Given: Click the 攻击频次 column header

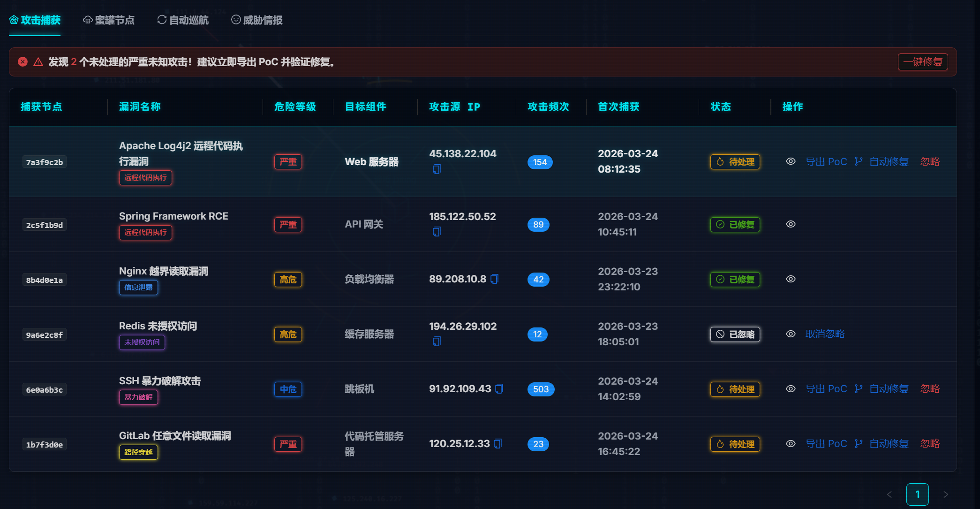Looking at the screenshot, I should (x=549, y=107).
